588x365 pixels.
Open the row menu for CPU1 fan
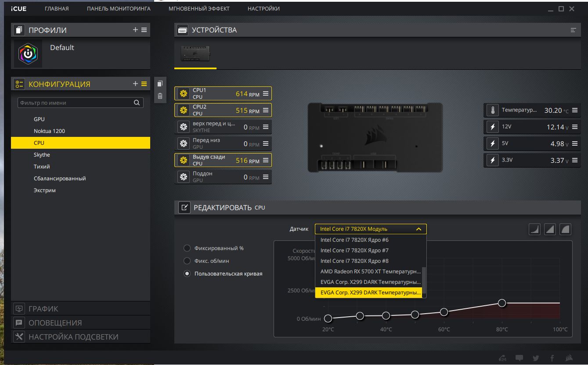[266, 93]
